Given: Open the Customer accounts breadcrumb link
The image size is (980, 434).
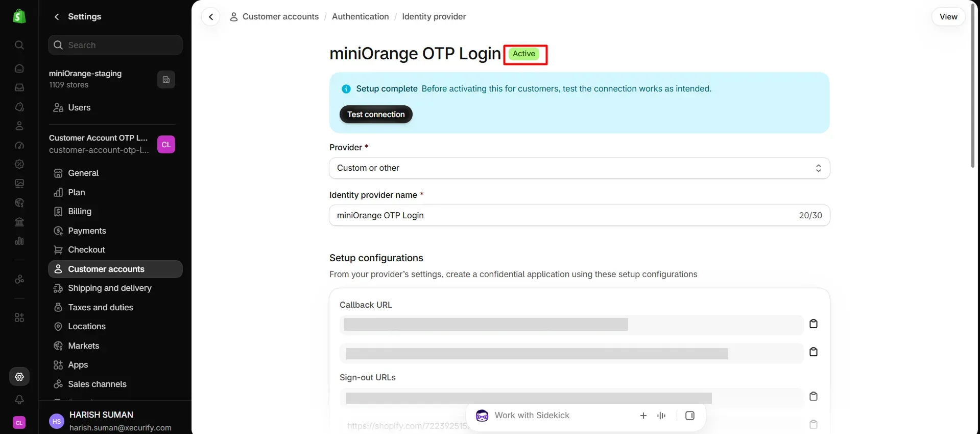Looking at the screenshot, I should (x=280, y=17).
